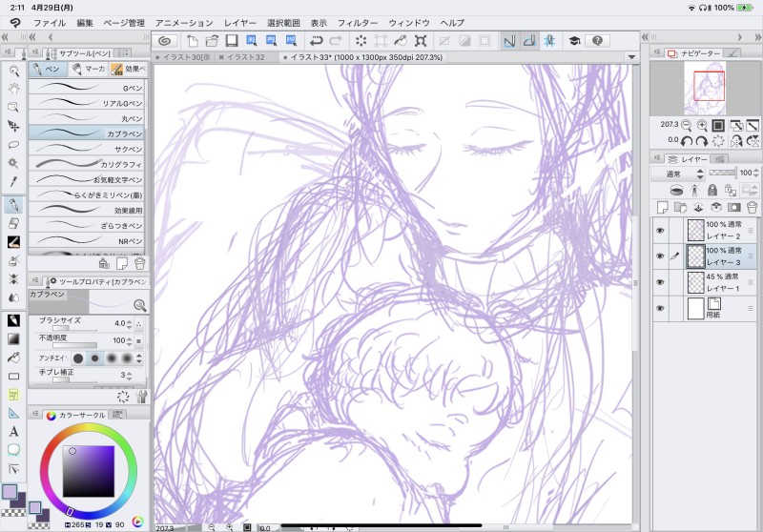This screenshot has width=763, height=532.
Task: Open the help question mark
Action: tap(598, 41)
